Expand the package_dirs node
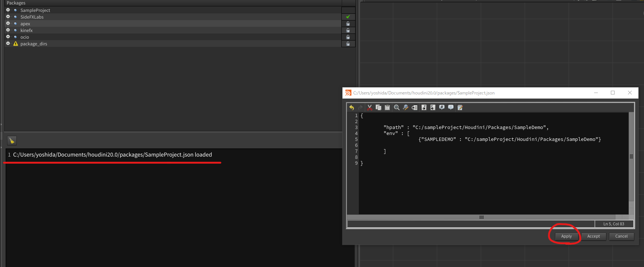Image resolution: width=644 pixels, height=267 pixels. pos(8,44)
